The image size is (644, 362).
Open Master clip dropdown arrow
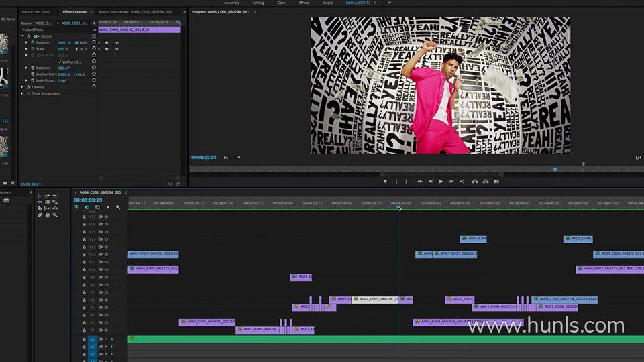(x=58, y=23)
